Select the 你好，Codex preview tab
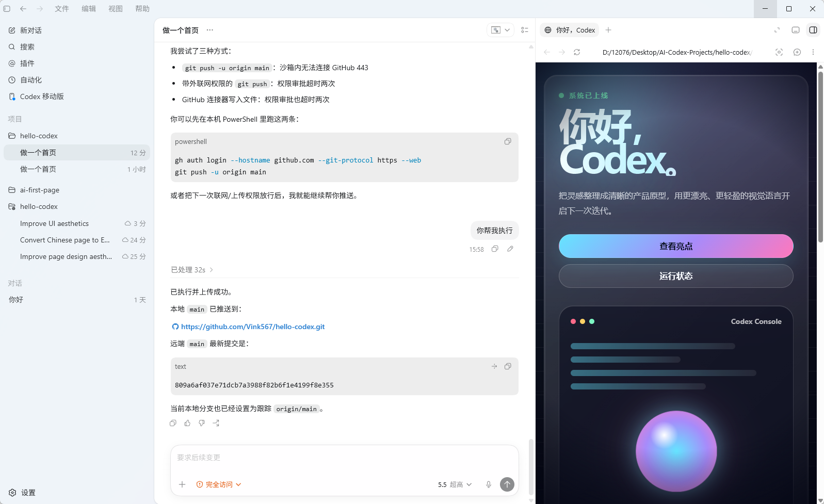The image size is (824, 504). coord(570,30)
